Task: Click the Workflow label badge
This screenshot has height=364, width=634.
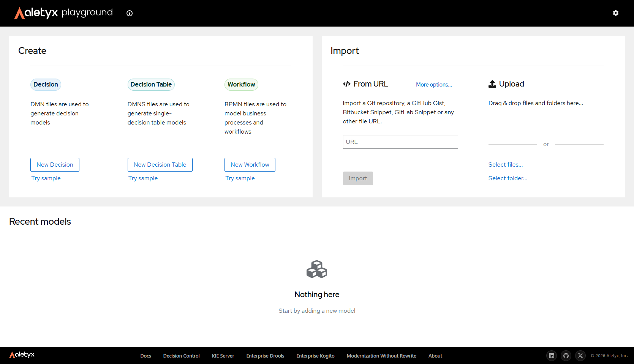Action: click(x=241, y=85)
